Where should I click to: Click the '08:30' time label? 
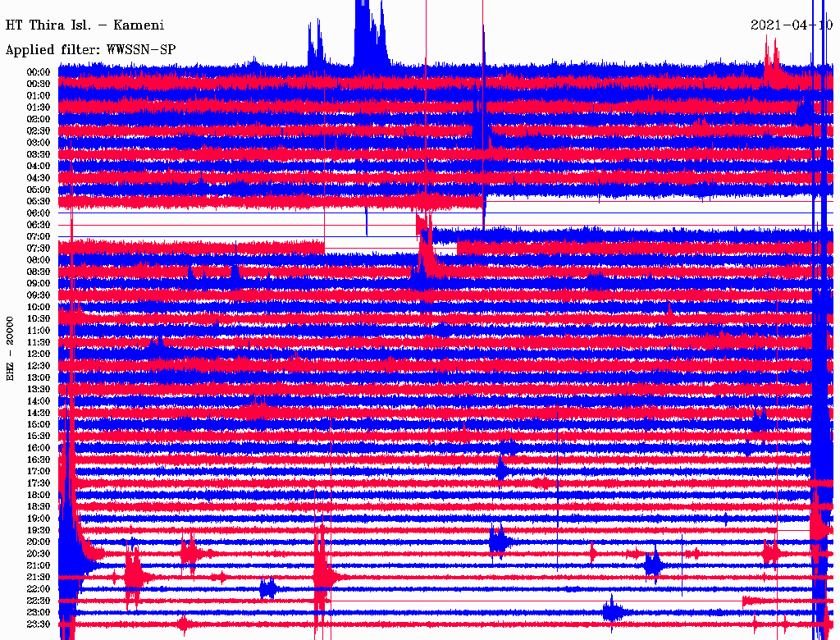click(39, 272)
